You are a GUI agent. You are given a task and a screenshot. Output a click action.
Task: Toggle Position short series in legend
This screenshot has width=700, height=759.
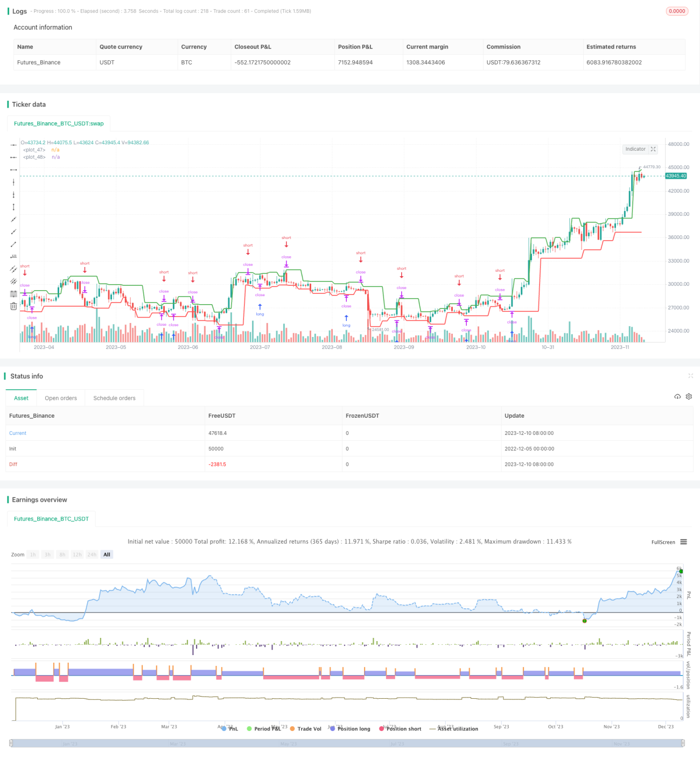pos(400,729)
